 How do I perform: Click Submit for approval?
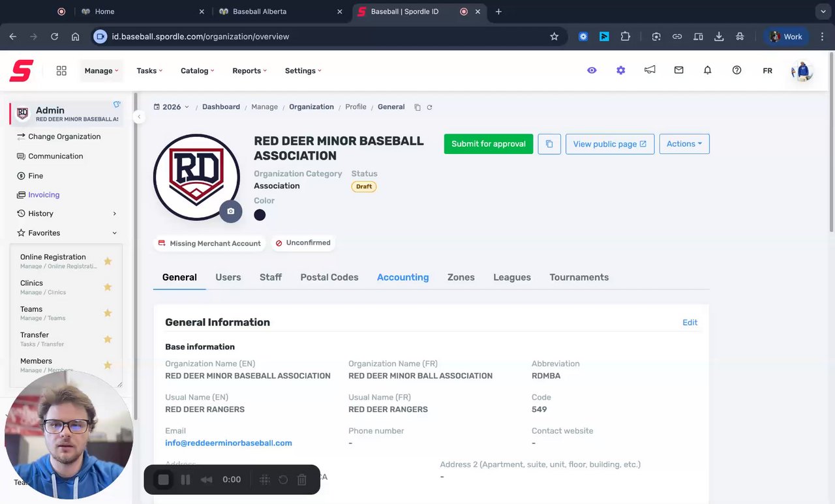(x=489, y=144)
